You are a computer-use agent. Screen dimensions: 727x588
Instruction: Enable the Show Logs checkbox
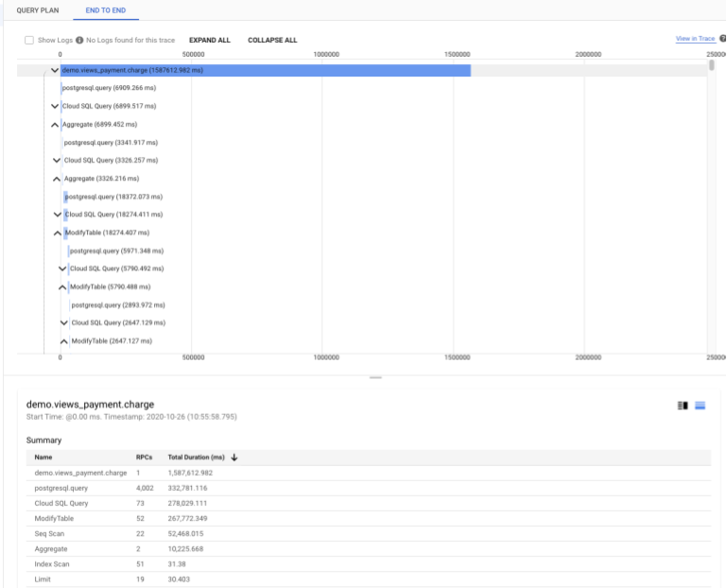pyautogui.click(x=29, y=40)
